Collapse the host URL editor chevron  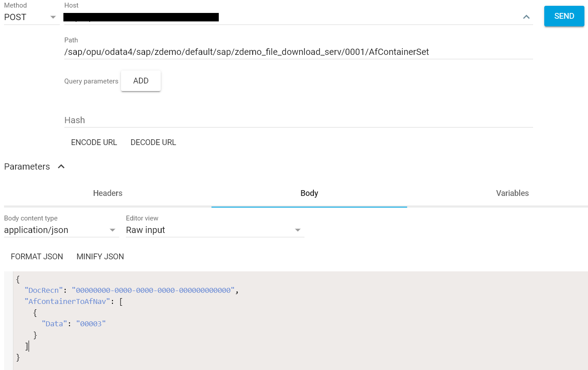click(x=526, y=17)
